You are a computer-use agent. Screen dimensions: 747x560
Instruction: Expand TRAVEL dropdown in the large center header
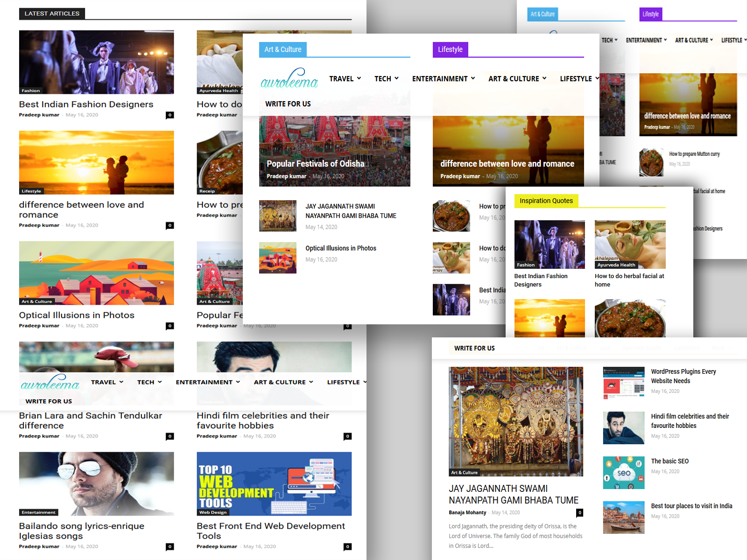345,79
